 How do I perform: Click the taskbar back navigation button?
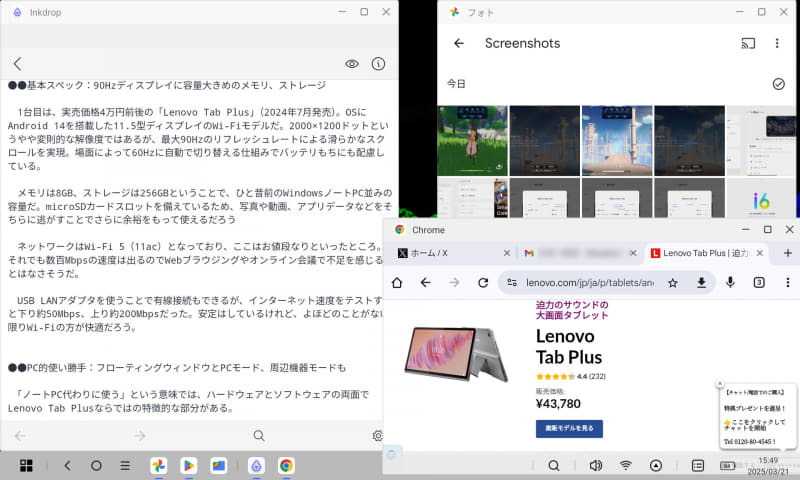click(67, 465)
